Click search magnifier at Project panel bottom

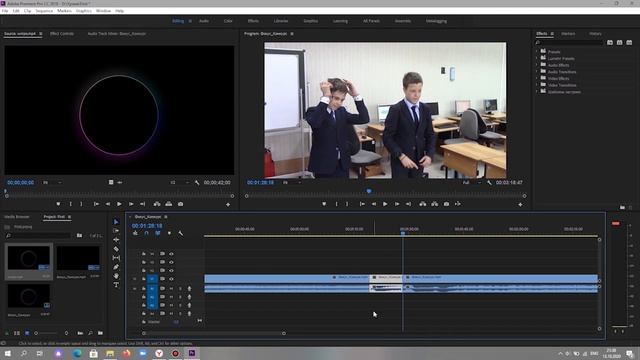click(x=90, y=333)
